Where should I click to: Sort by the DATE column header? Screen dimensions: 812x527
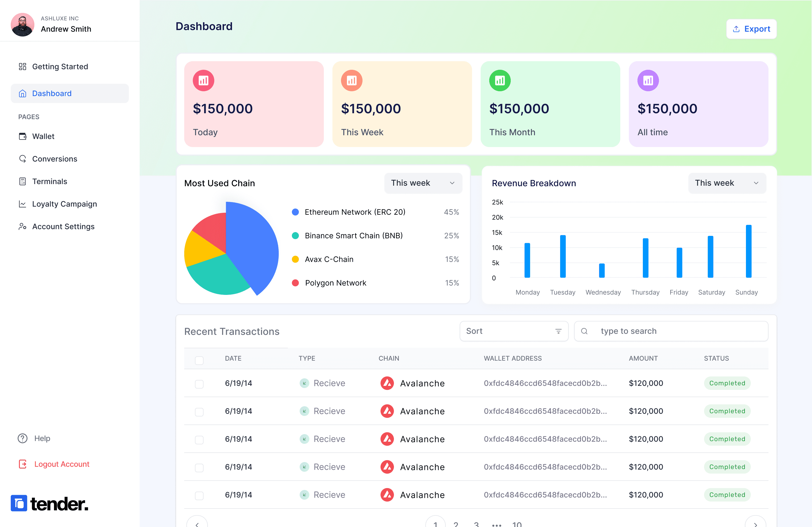[x=233, y=358]
